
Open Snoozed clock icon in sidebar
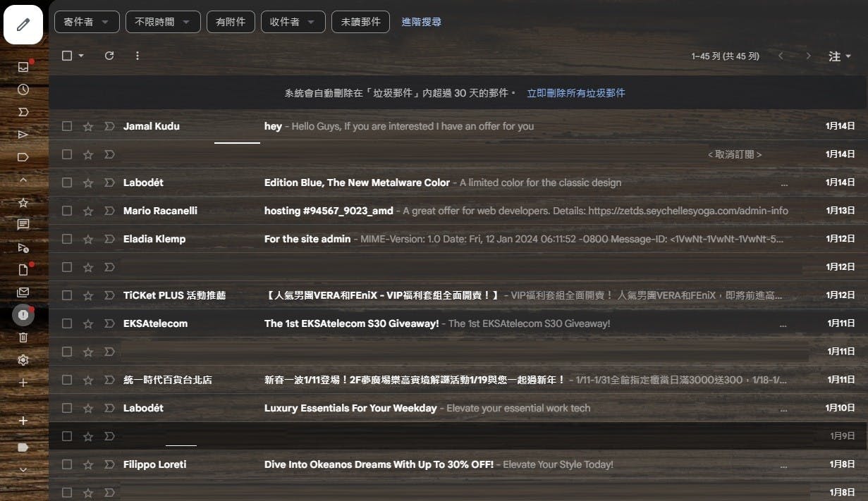pyautogui.click(x=23, y=89)
